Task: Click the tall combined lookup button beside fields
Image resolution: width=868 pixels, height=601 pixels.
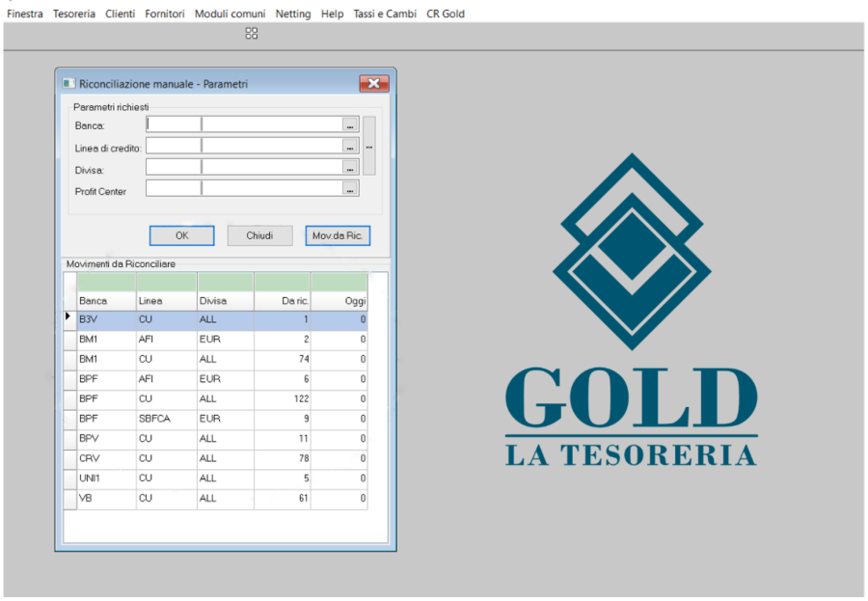Action: pyautogui.click(x=368, y=145)
